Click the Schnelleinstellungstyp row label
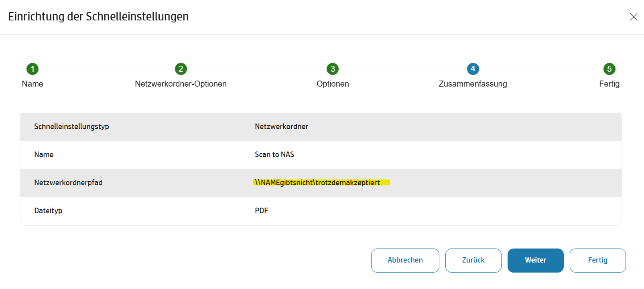The image size is (644, 289). click(71, 127)
